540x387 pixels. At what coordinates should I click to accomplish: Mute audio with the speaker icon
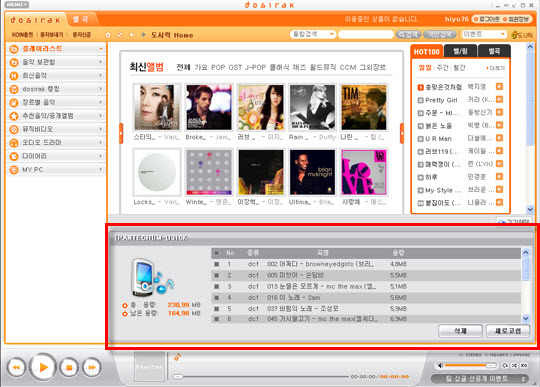coord(440,365)
